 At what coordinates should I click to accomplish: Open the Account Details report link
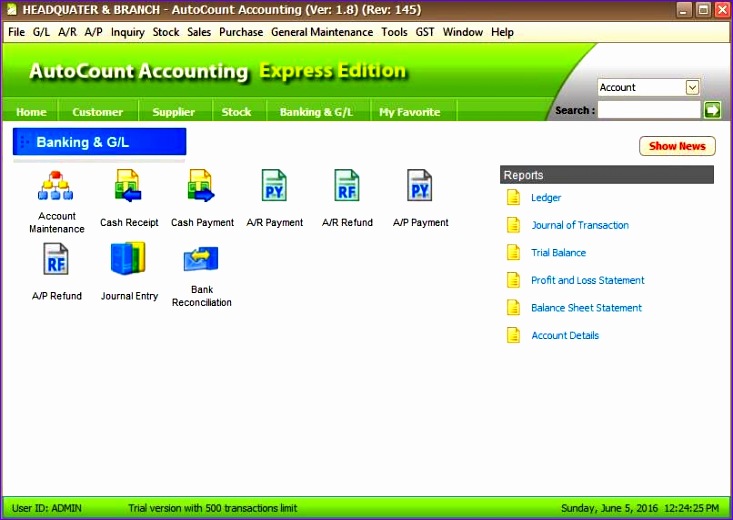click(565, 336)
